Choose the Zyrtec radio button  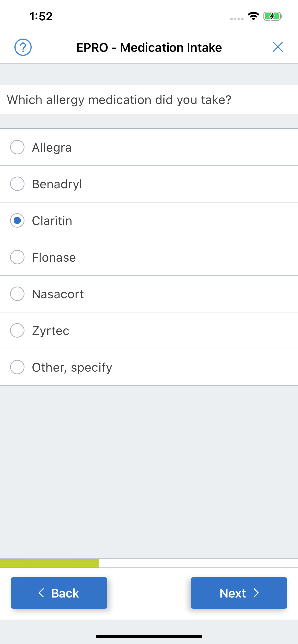pos(17,330)
